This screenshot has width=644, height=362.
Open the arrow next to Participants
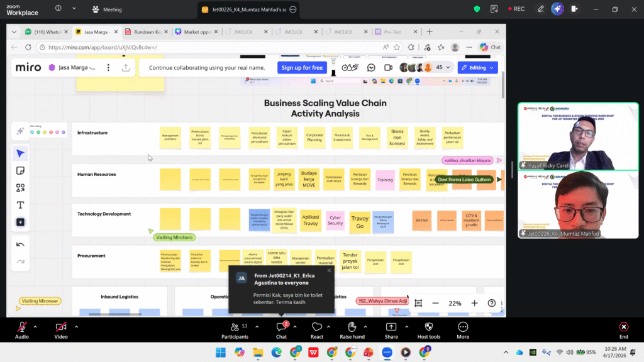click(257, 327)
